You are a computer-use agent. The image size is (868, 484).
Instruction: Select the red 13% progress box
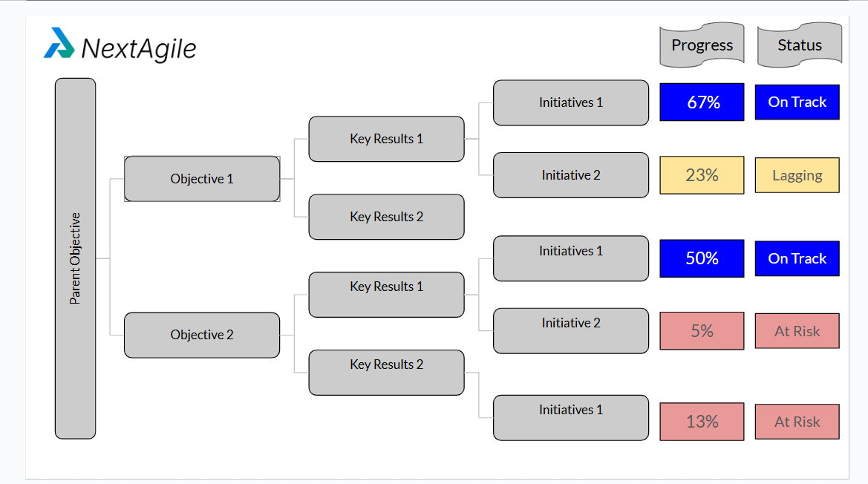pos(702,422)
